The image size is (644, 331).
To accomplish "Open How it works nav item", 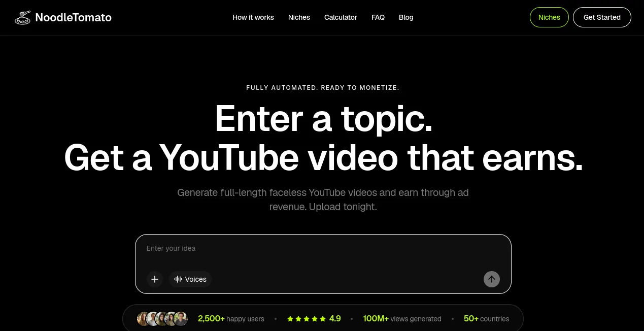I will [253, 17].
